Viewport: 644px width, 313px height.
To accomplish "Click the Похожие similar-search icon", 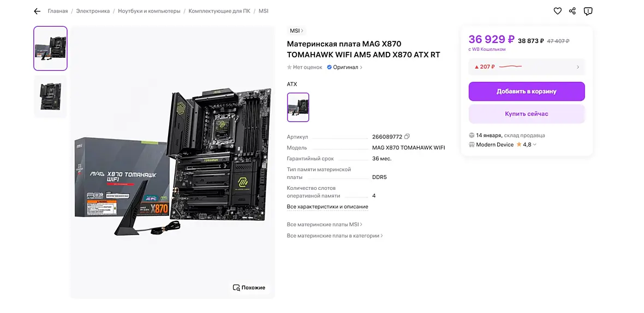I will (x=236, y=287).
